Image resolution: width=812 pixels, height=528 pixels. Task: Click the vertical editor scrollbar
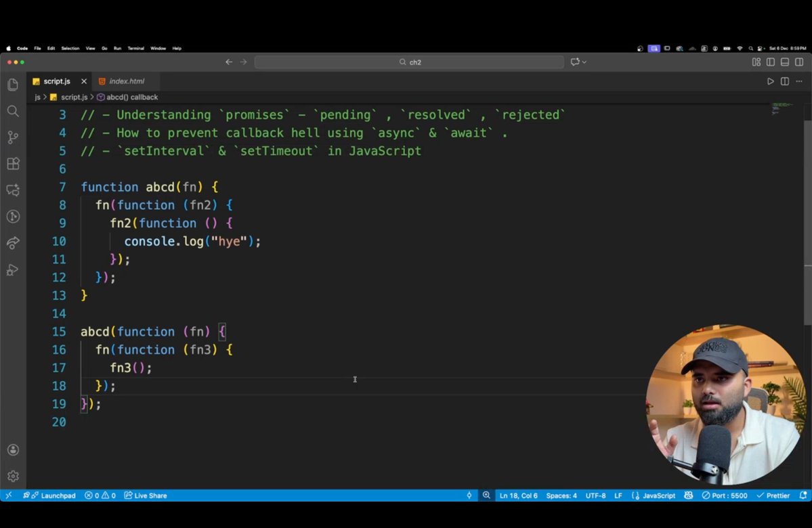pyautogui.click(x=807, y=223)
